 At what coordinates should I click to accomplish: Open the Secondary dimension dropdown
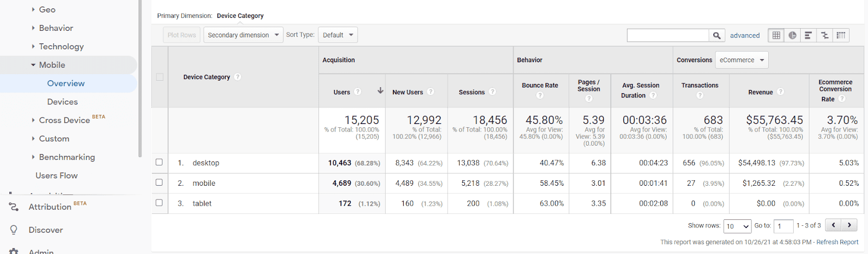243,35
